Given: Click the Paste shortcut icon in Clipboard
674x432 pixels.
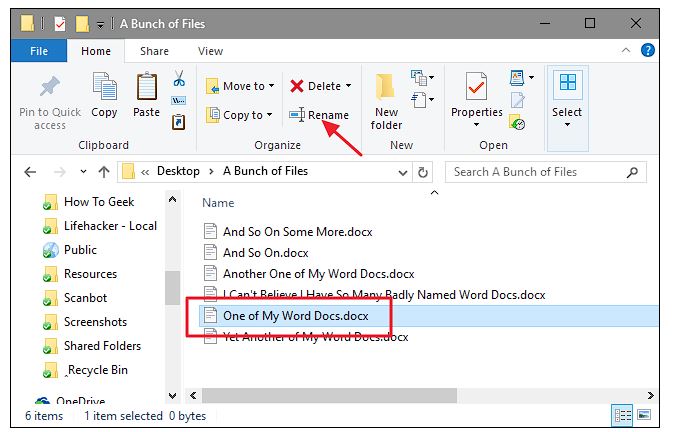Looking at the screenshot, I should click(179, 122).
